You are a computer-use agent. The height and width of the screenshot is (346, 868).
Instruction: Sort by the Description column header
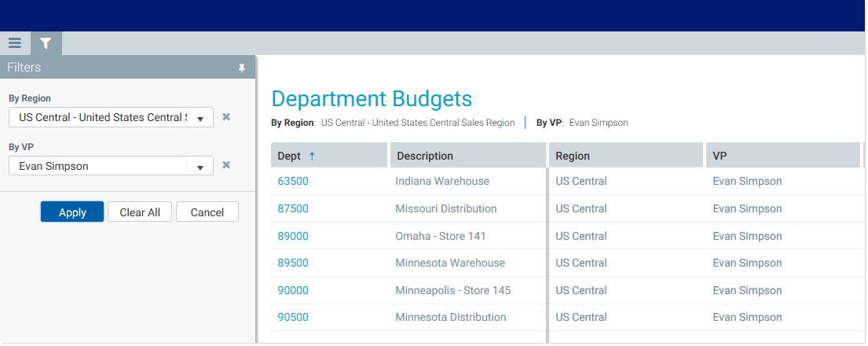425,156
